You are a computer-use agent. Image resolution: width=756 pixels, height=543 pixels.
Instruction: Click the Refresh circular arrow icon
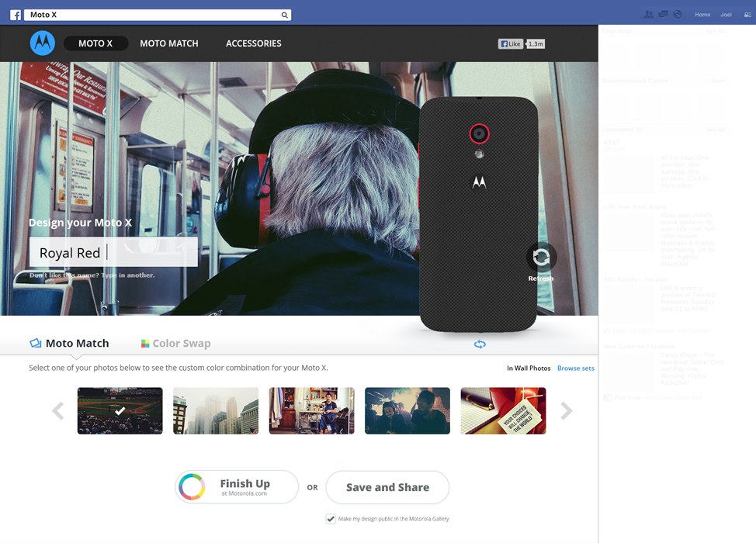[x=541, y=258]
